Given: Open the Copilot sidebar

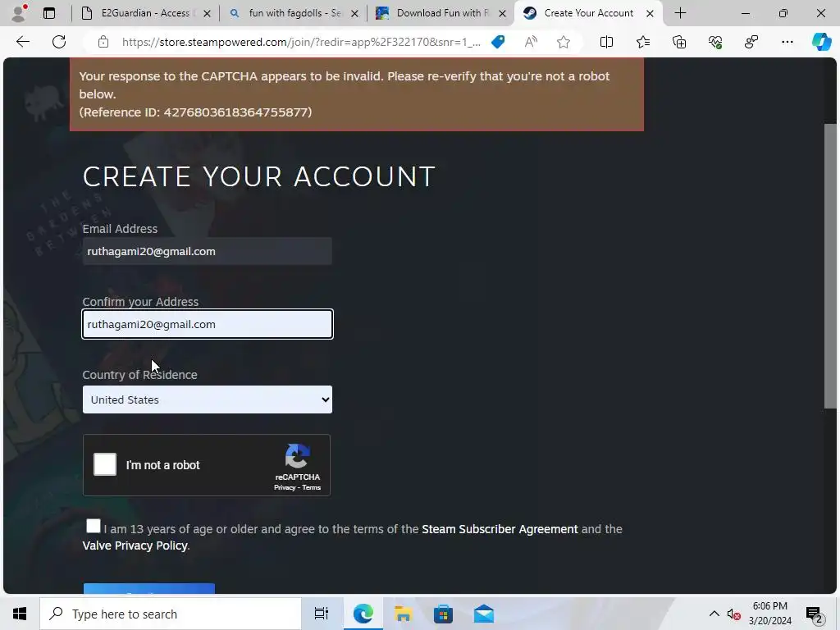Looking at the screenshot, I should (821, 42).
